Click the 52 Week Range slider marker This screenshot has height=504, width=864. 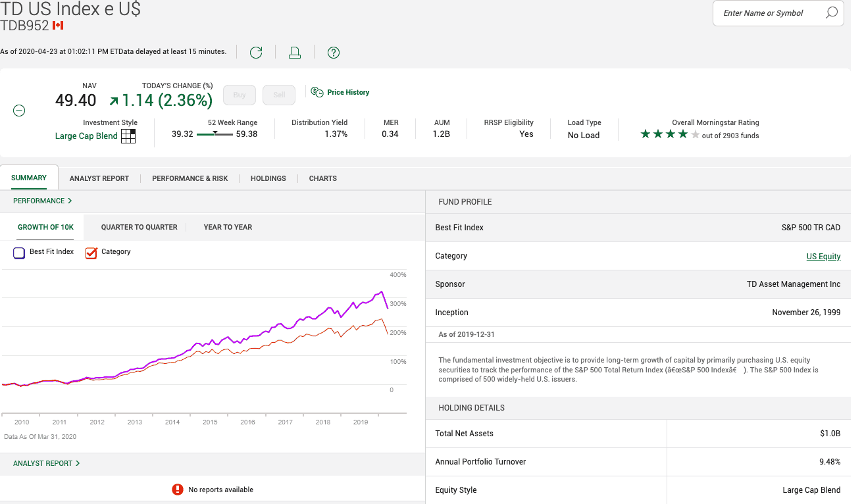(x=215, y=133)
